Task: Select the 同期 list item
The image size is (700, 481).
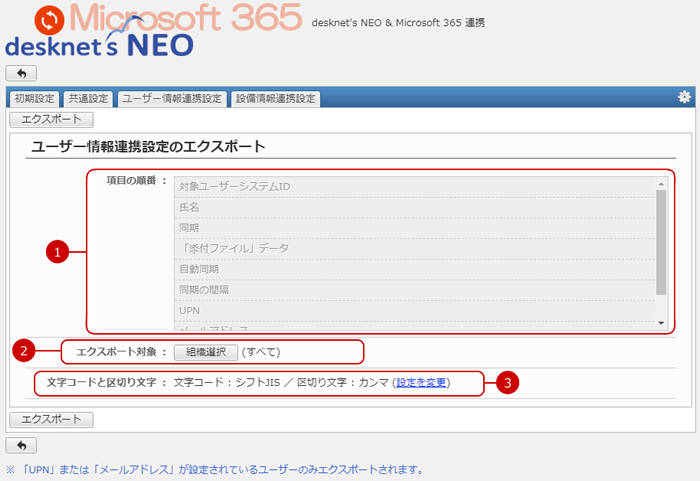Action: [x=414, y=228]
